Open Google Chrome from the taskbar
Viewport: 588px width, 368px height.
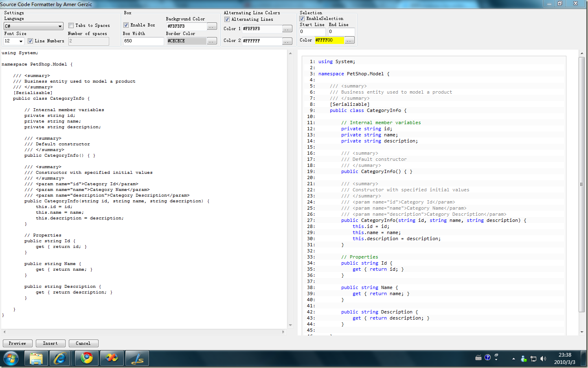click(86, 359)
